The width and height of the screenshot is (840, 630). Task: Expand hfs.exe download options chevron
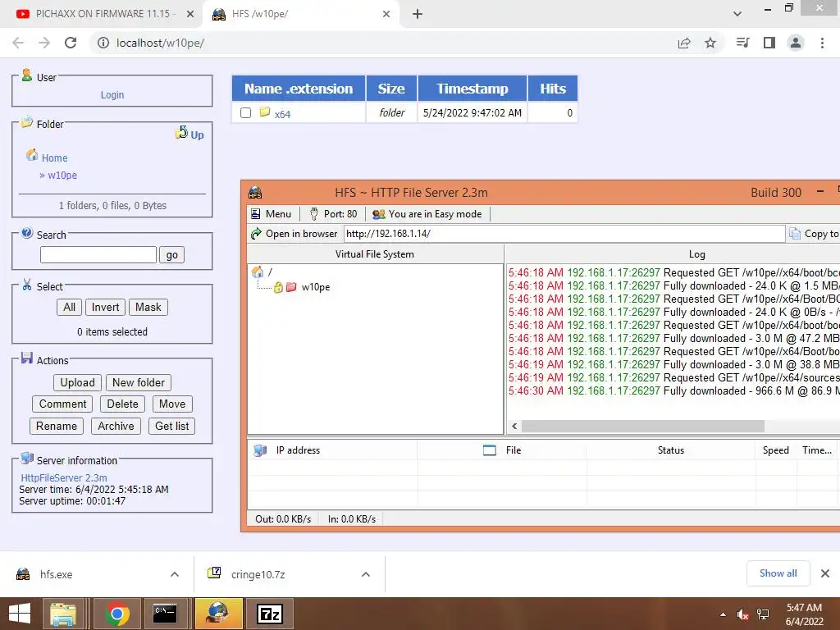point(175,574)
